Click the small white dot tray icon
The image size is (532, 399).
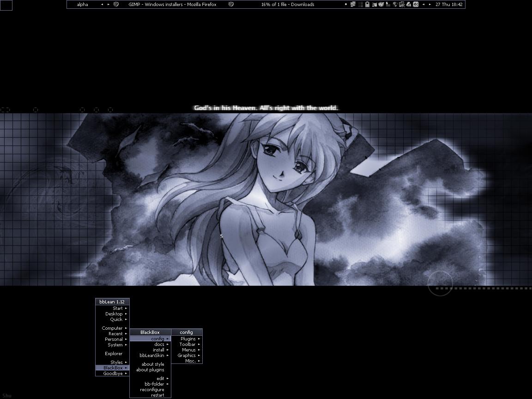pos(346,5)
